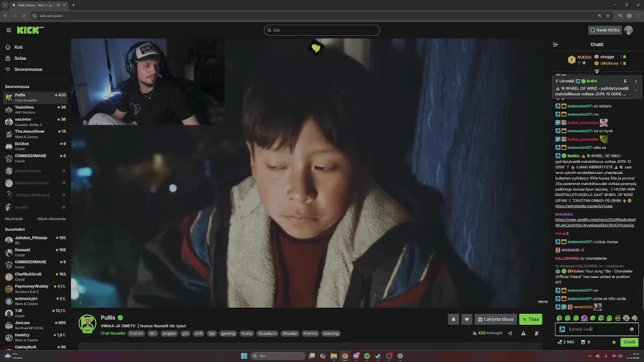Viewport: 644px width, 362px height.
Task: Open a new browser tab
Action: (73, 5)
